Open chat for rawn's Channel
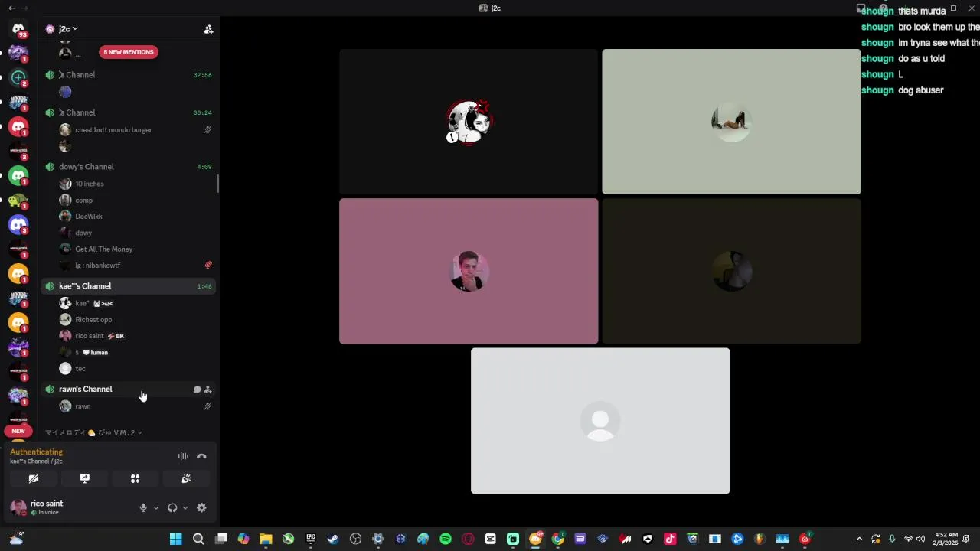The height and width of the screenshot is (551, 980). pos(197,390)
